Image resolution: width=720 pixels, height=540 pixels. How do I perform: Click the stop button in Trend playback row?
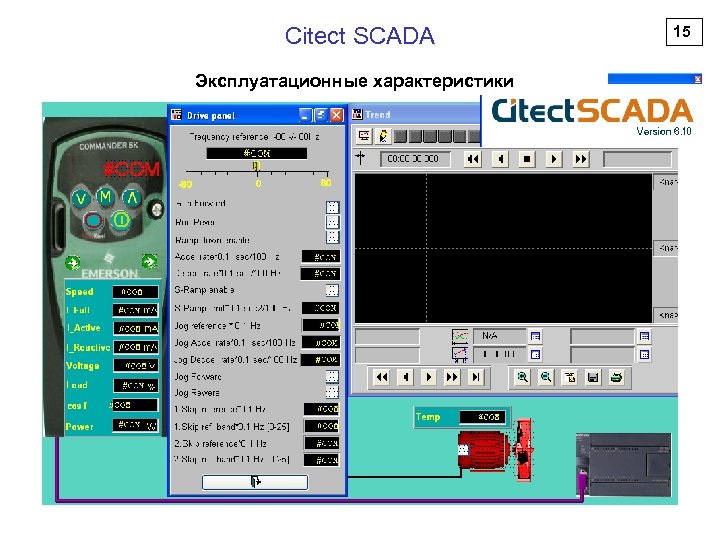point(527,159)
